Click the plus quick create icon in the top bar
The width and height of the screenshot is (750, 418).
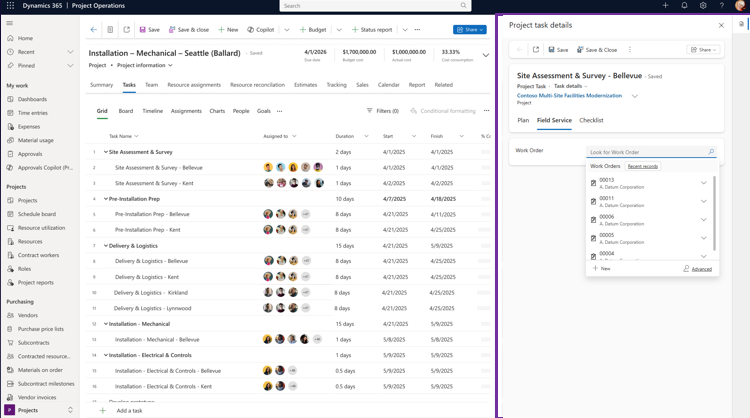tap(665, 6)
